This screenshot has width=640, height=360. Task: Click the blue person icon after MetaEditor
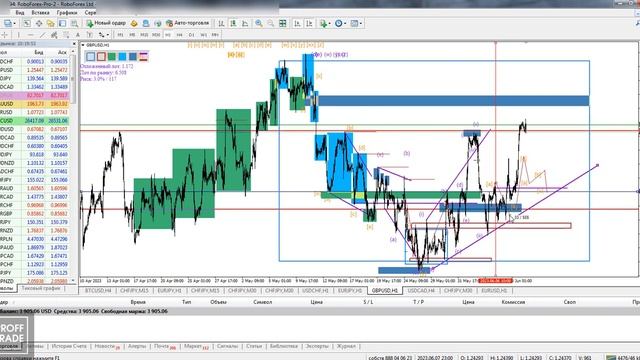point(146,23)
